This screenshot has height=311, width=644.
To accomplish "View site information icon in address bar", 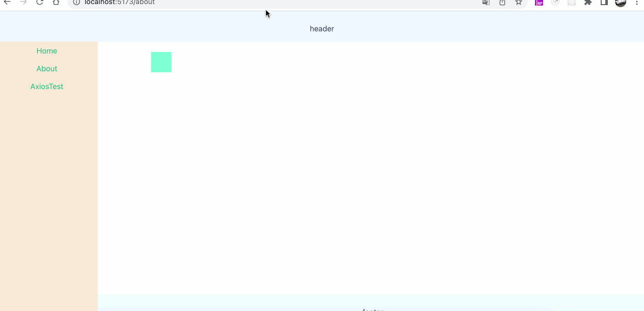I will pos(76,2).
